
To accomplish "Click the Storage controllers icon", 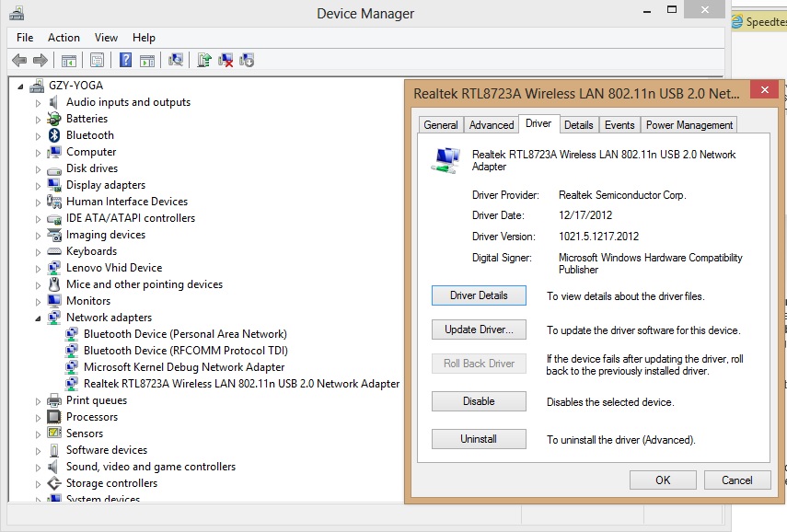I will 54,483.
